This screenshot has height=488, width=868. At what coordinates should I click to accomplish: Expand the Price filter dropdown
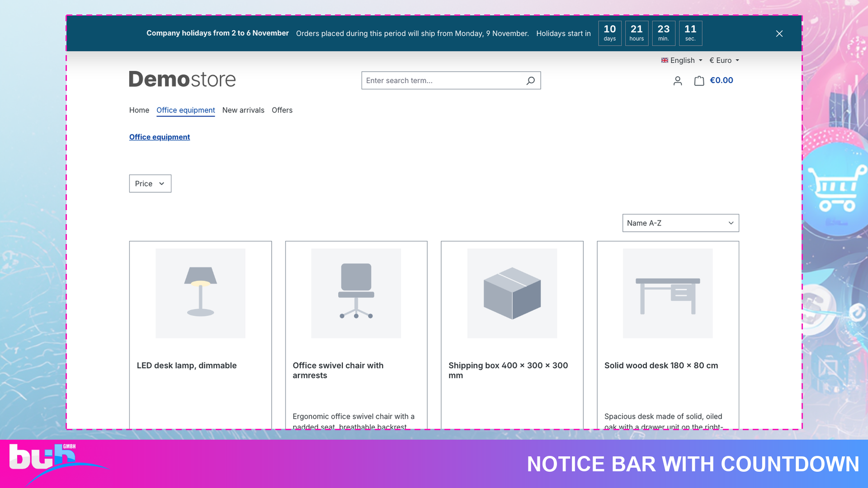[x=150, y=183]
